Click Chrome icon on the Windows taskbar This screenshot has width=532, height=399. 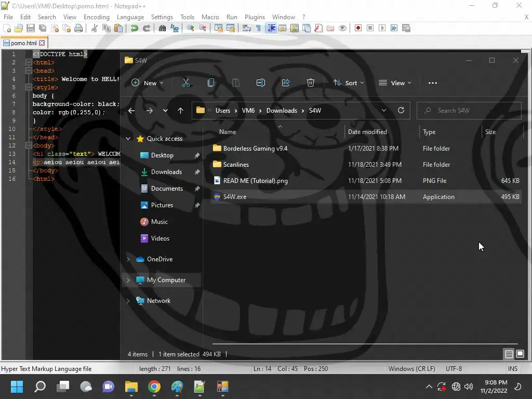(154, 387)
